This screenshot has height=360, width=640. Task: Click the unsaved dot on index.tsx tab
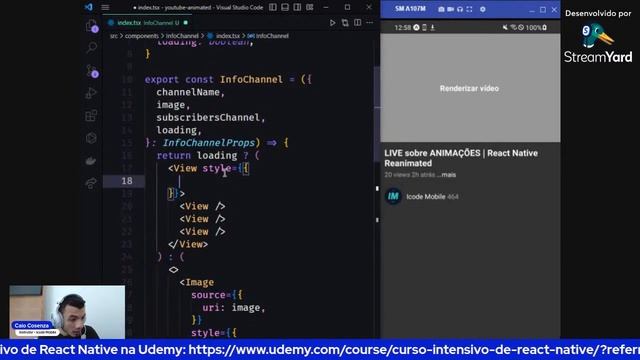(x=186, y=23)
